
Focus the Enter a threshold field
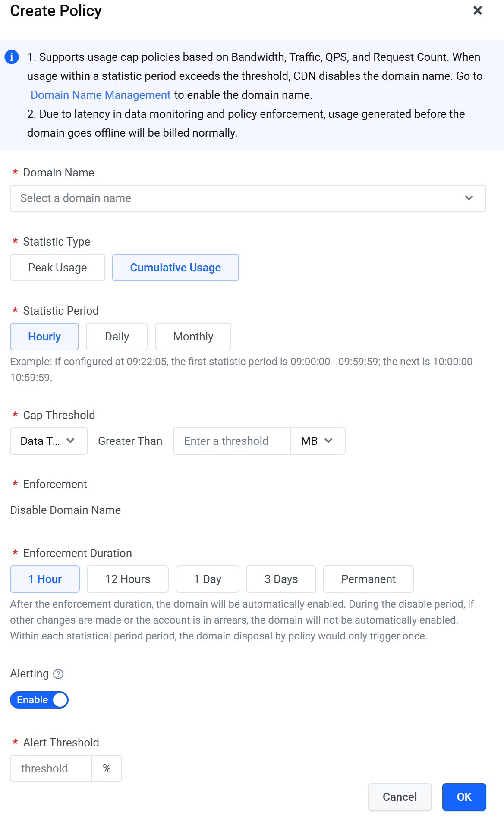tap(232, 441)
